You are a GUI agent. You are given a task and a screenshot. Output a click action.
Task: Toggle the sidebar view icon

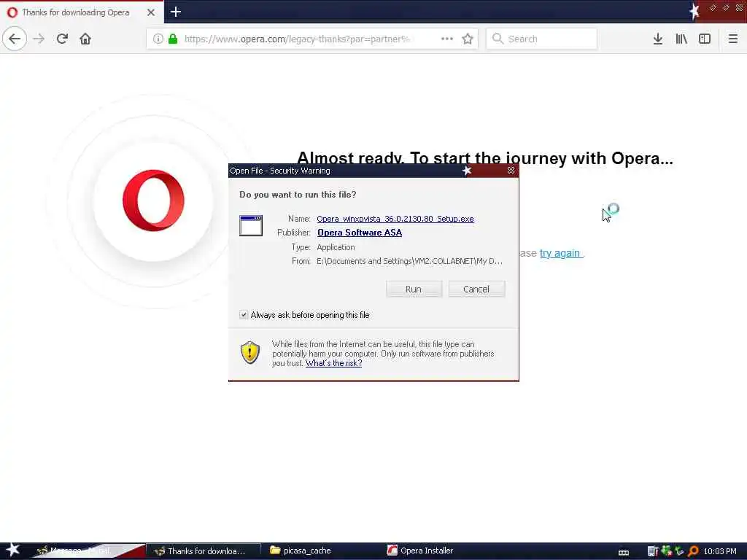(705, 39)
